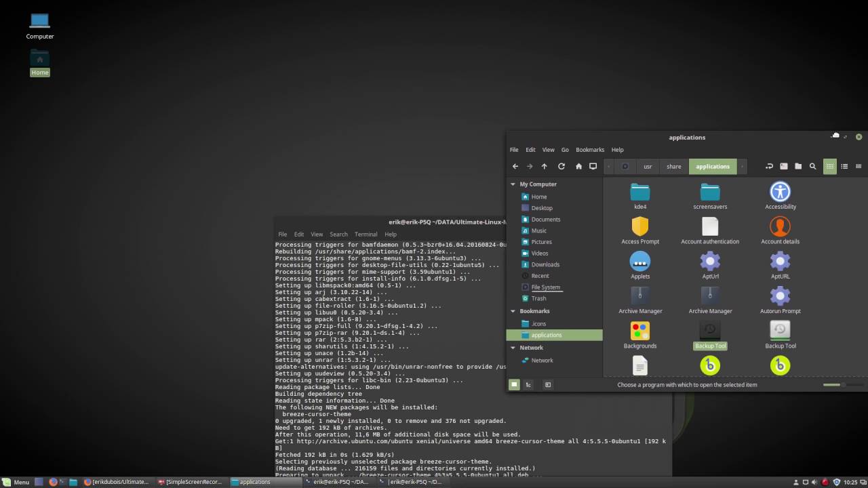Show the treeview sidebar pane
Screen dimensions: 868x488
pos(528,385)
